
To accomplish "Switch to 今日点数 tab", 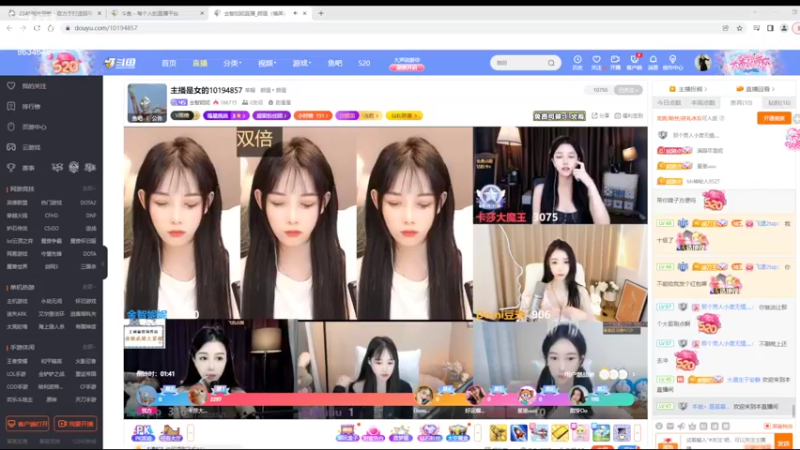I will (x=669, y=103).
